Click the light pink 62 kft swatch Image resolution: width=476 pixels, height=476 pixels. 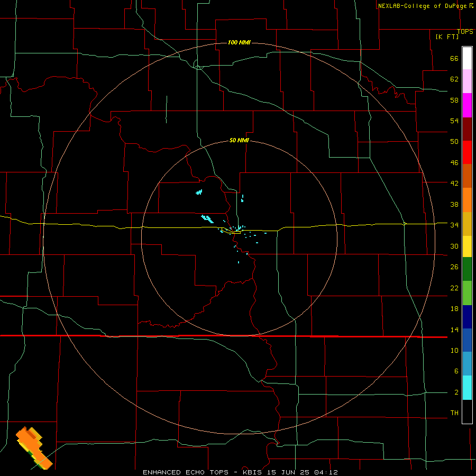pyautogui.click(x=467, y=81)
